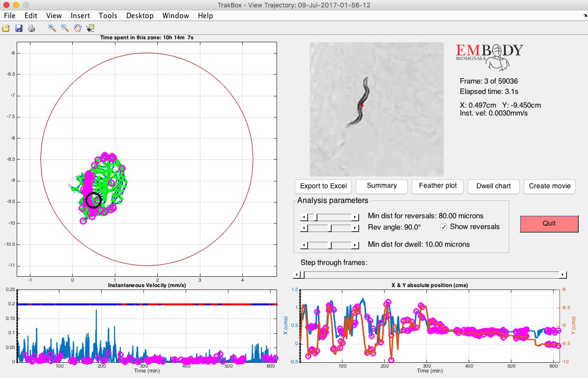Click the Print figure toolbar icon
This screenshot has width=588, height=378.
[x=31, y=28]
